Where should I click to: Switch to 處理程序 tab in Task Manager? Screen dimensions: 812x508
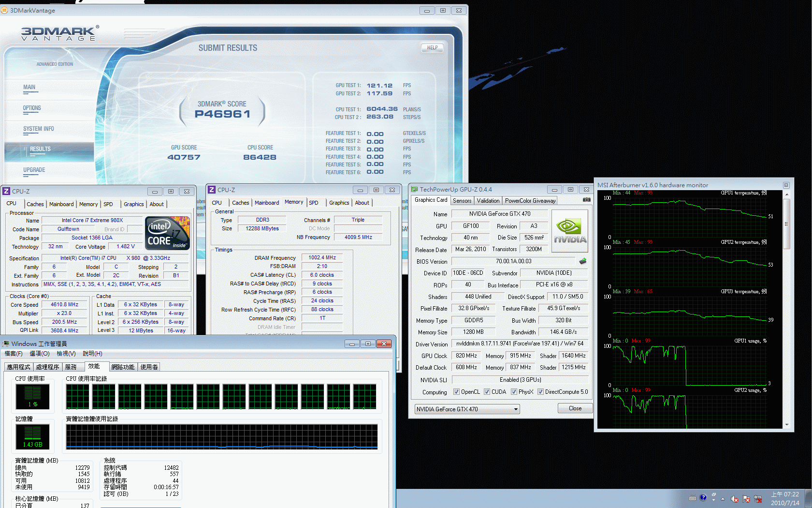point(47,367)
